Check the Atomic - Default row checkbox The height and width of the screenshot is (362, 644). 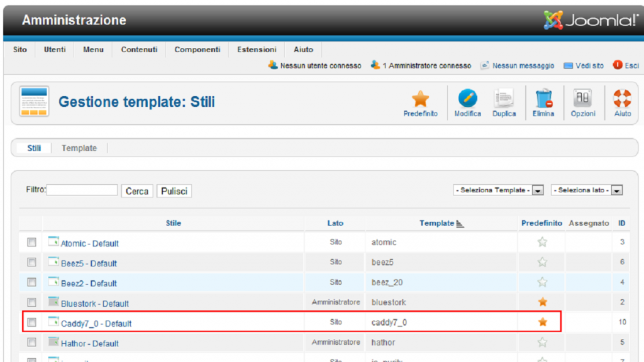[31, 242]
